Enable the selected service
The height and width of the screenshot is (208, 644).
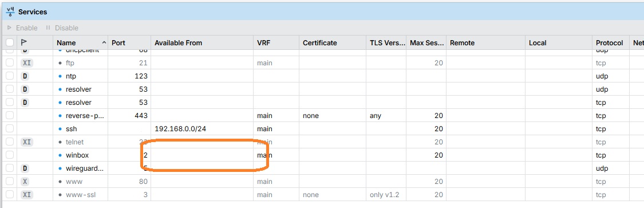pos(22,28)
